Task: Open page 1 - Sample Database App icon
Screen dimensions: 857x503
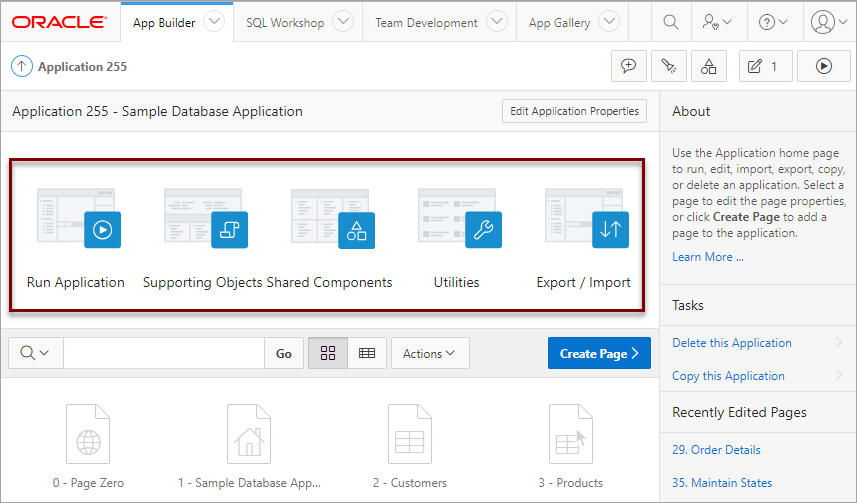Action: pyautogui.click(x=249, y=434)
